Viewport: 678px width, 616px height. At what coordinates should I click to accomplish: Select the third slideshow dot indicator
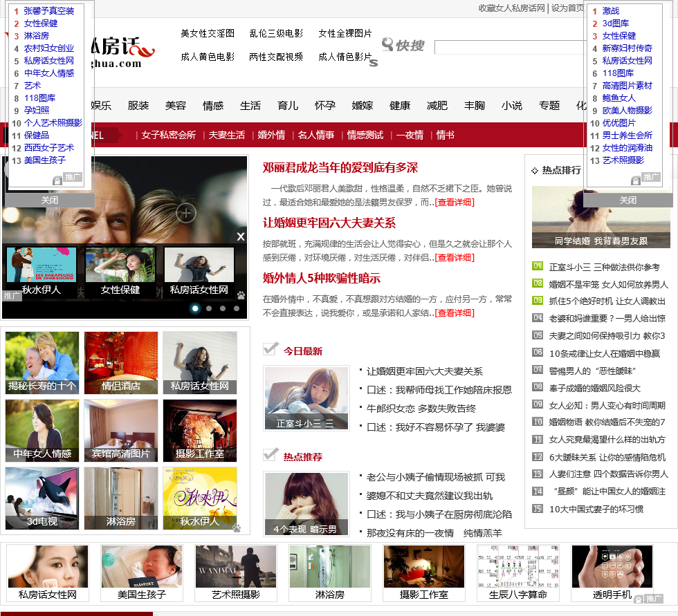223,308
